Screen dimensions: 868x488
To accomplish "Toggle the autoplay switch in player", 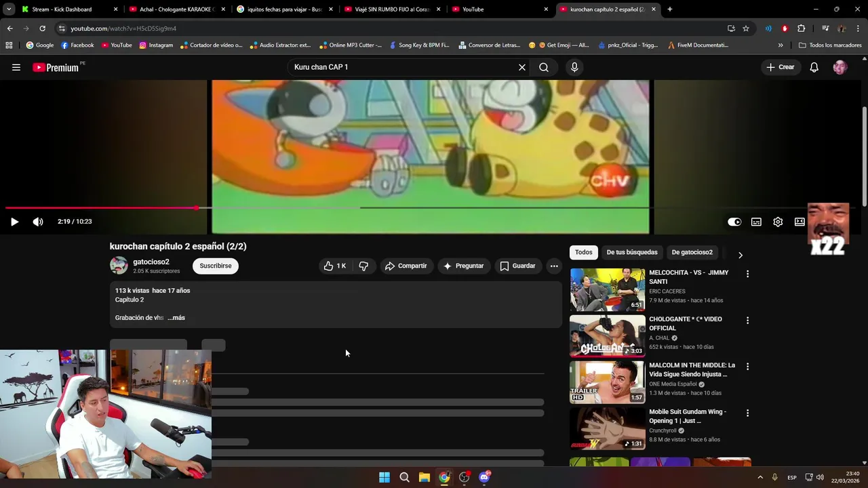I will click(x=734, y=222).
